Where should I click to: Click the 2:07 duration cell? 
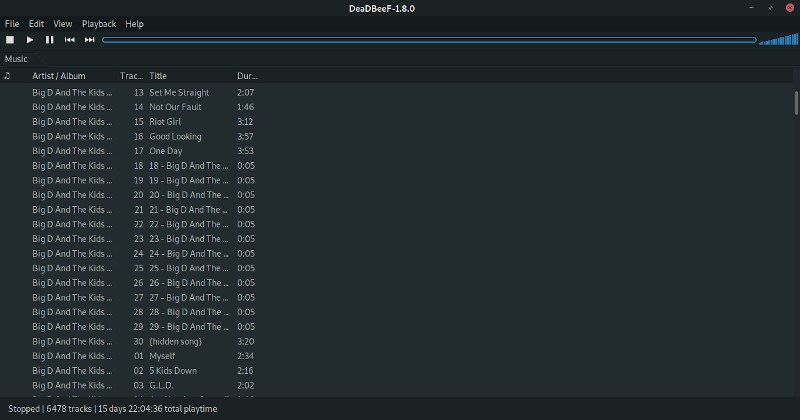pyautogui.click(x=245, y=92)
